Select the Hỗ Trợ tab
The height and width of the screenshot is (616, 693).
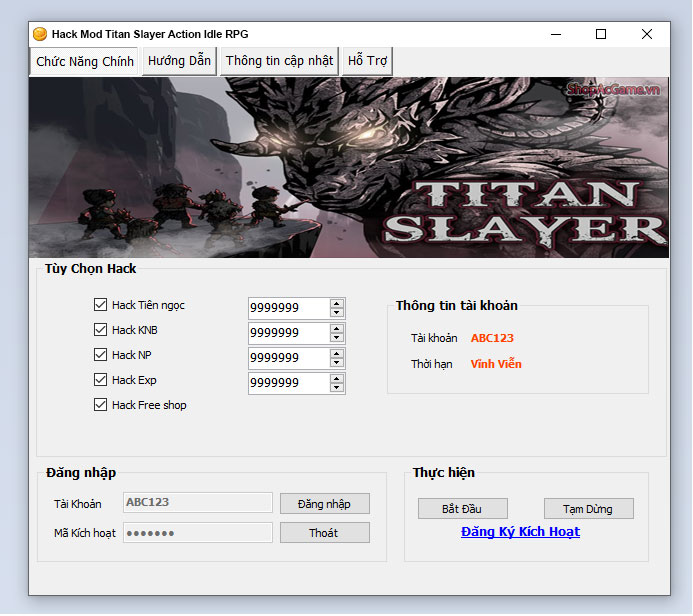point(367,61)
